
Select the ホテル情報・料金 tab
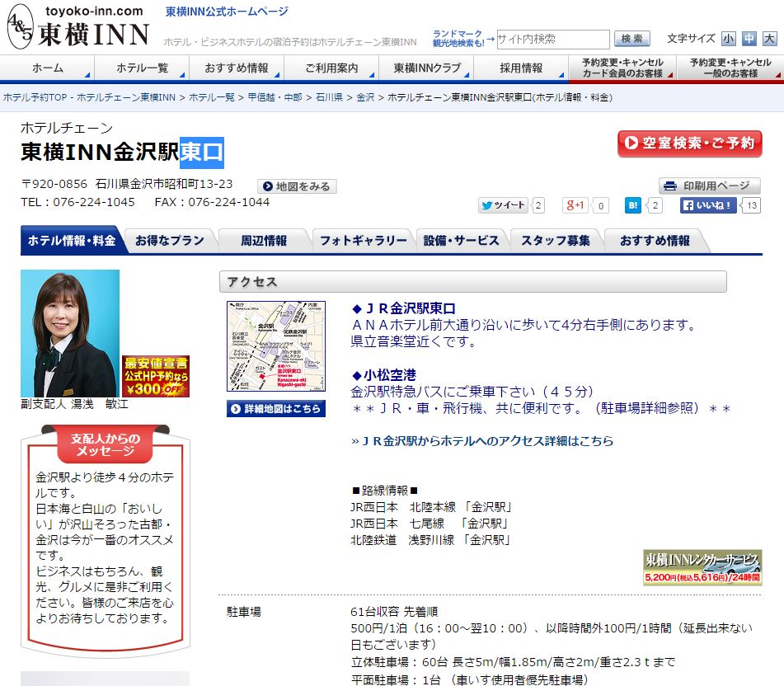coord(72,241)
